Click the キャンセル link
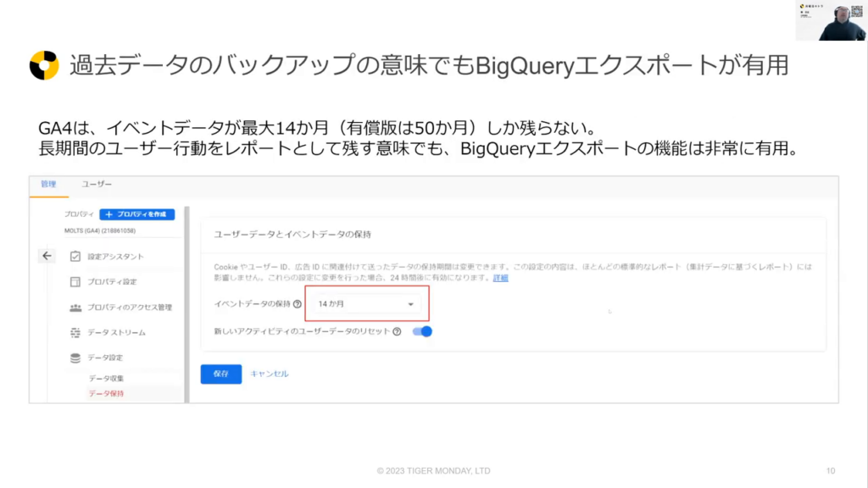This screenshot has width=868, height=488. pos(270,374)
